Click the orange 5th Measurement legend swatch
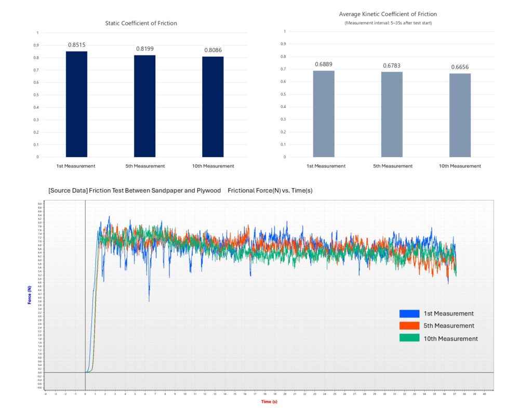This screenshot has width=532, height=419. click(409, 325)
